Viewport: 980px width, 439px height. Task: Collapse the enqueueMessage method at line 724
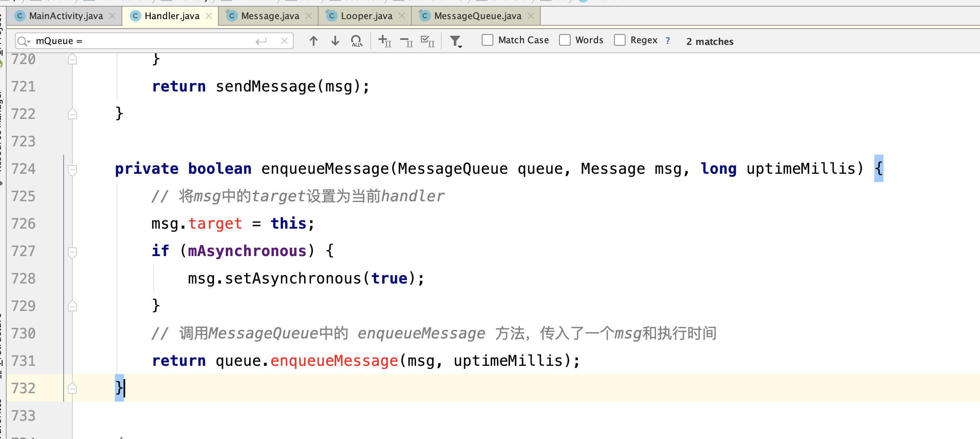click(x=72, y=169)
